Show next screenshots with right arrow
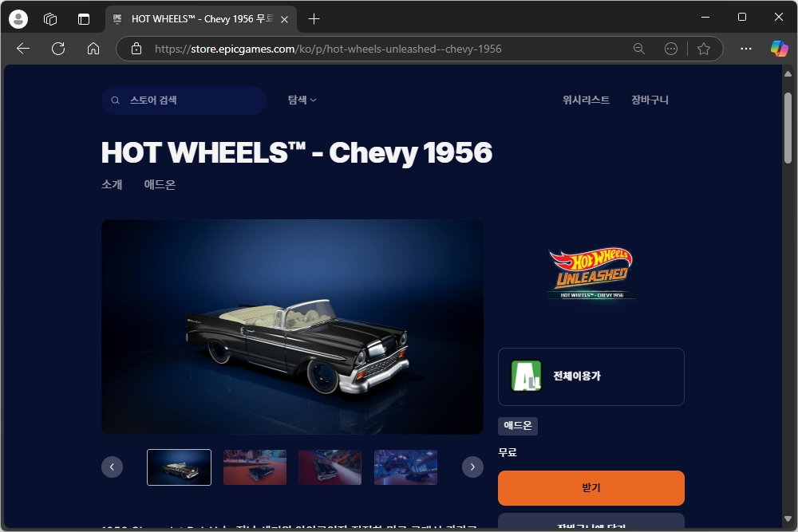The height and width of the screenshot is (532, 798). point(472,467)
